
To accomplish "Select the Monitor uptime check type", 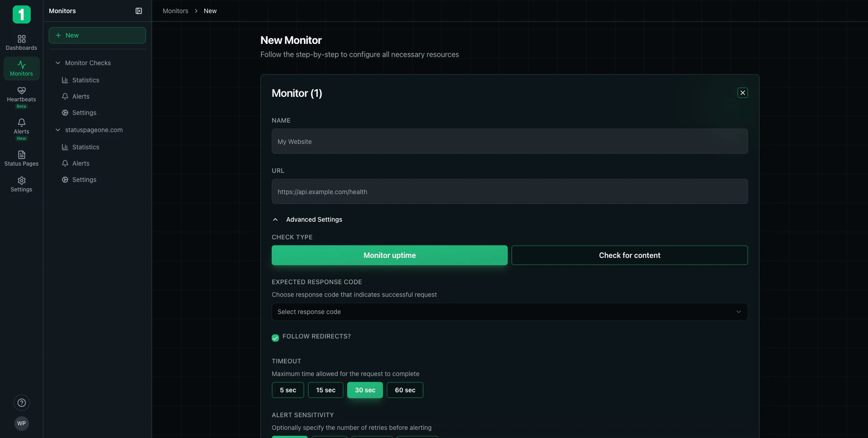I will [389, 255].
